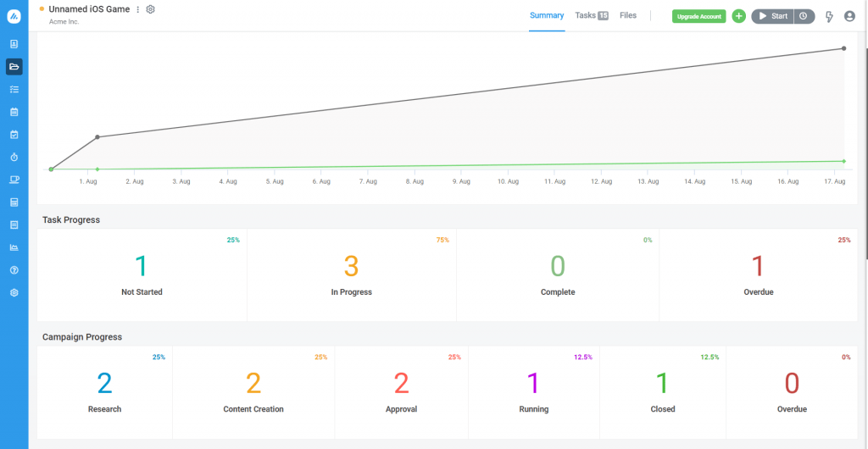This screenshot has width=868, height=449.
Task: Open the sidebar settings gear icon
Action: coord(14,292)
